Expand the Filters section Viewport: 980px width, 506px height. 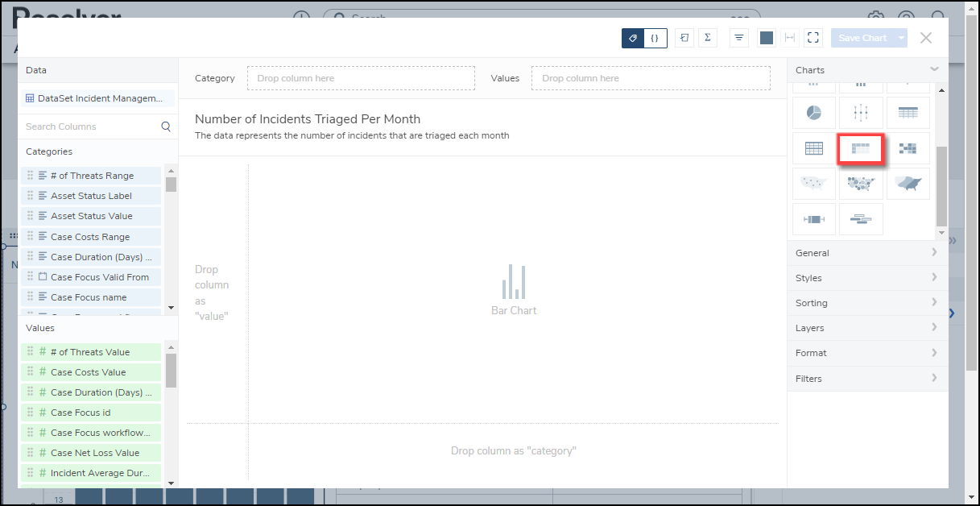[x=867, y=379]
